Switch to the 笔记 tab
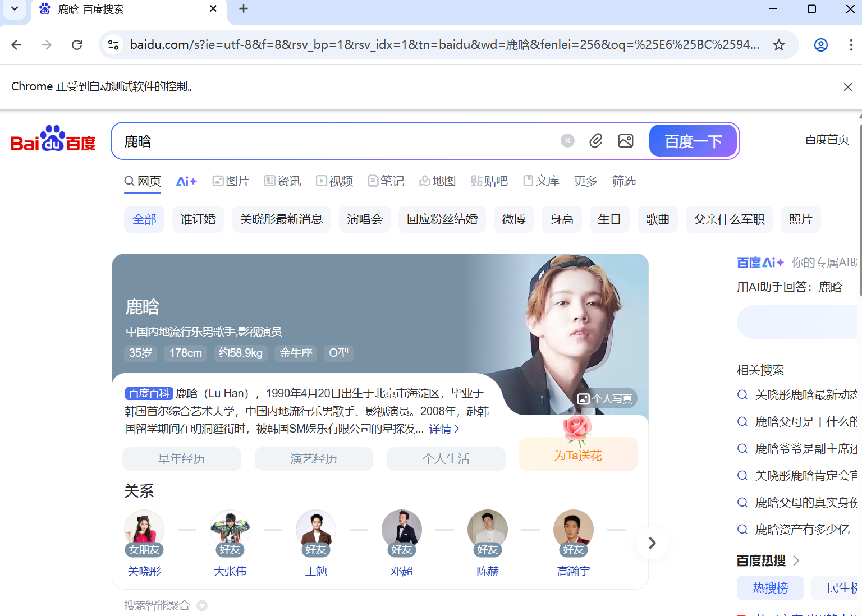 (386, 181)
